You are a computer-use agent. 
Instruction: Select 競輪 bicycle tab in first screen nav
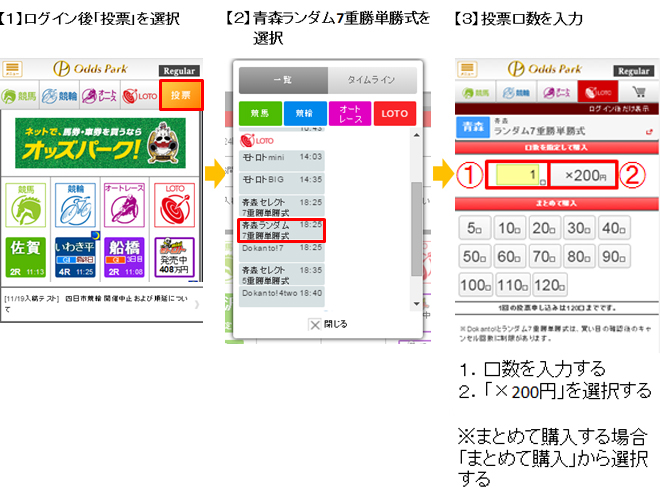59,96
